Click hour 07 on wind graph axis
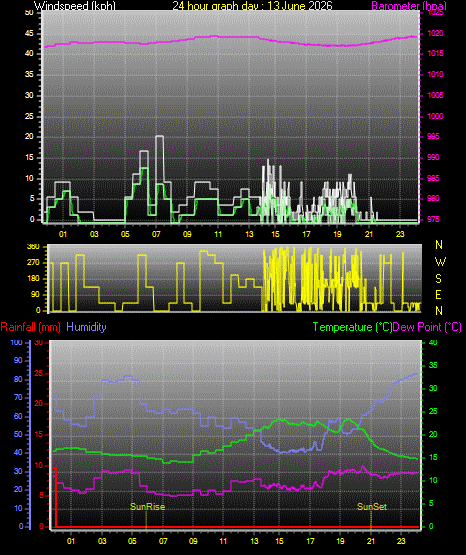Viewport: 466px width, 555px height. click(156, 234)
